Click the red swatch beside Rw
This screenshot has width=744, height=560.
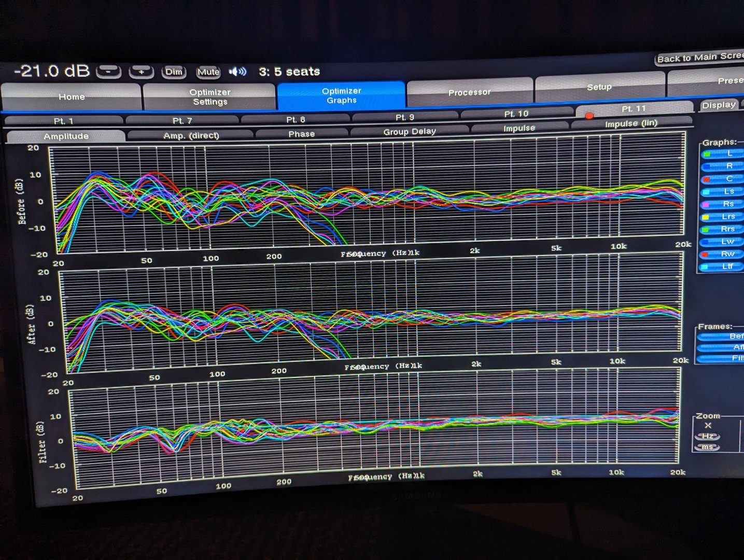(705, 255)
